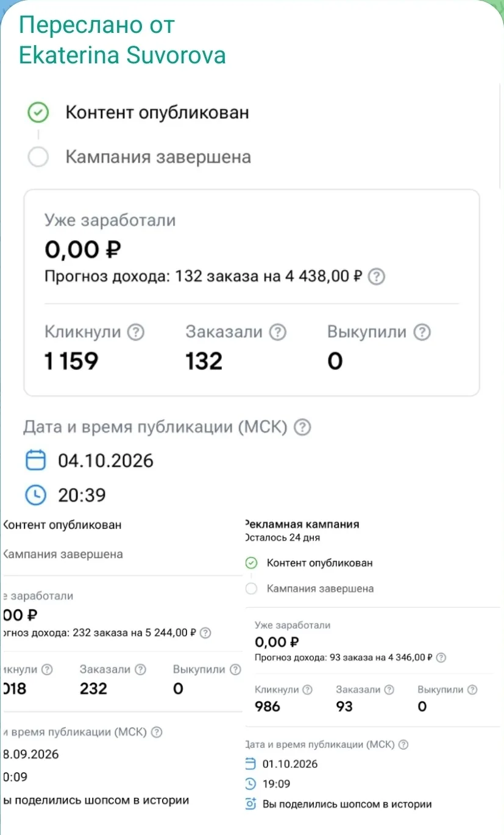
Task: Open forwarded sender Ekaterina Suvorova's profile
Action: point(122,55)
